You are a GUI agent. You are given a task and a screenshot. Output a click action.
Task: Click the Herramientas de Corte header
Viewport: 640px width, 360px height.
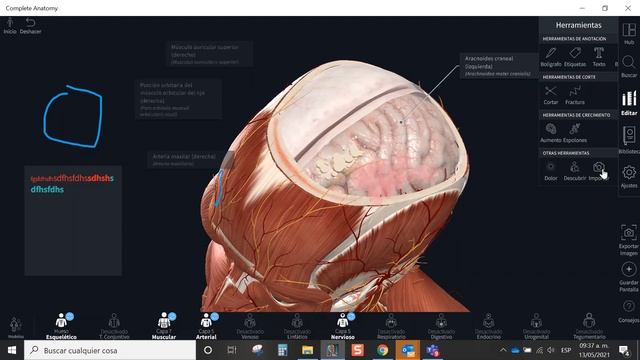coord(569,77)
